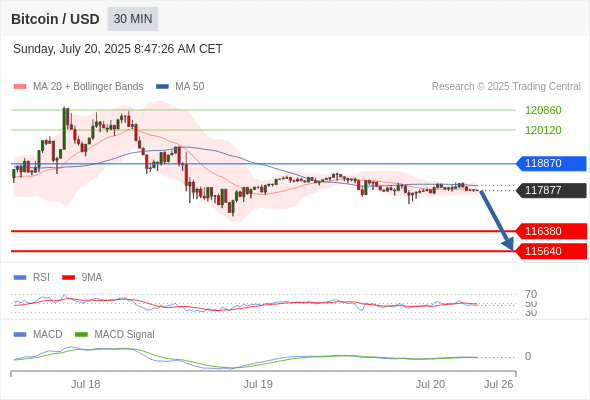Click the Jul 26 date axis label

pos(499,384)
